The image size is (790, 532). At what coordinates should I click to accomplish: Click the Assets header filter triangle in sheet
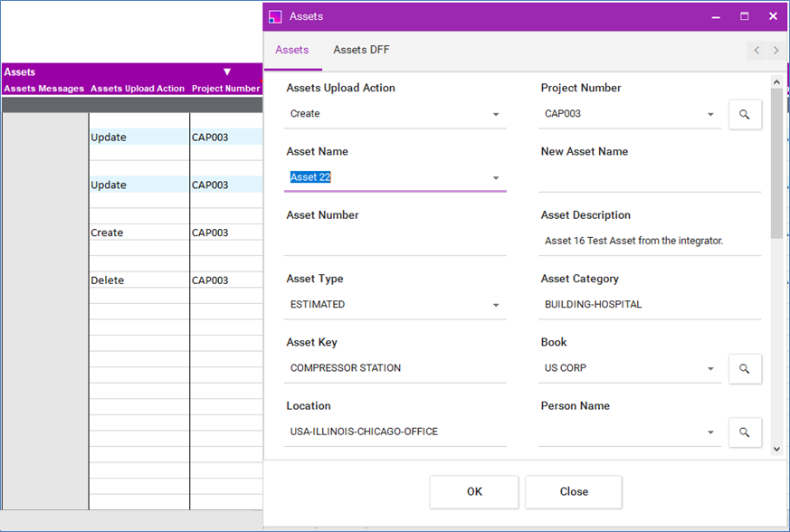pos(227,72)
